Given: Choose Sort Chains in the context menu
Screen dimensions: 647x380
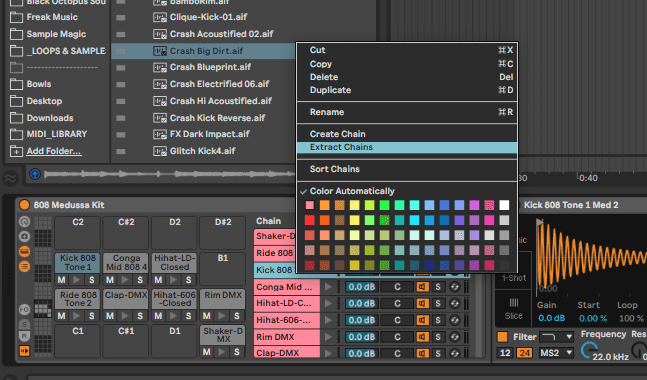Looking at the screenshot, I should tap(407, 169).
